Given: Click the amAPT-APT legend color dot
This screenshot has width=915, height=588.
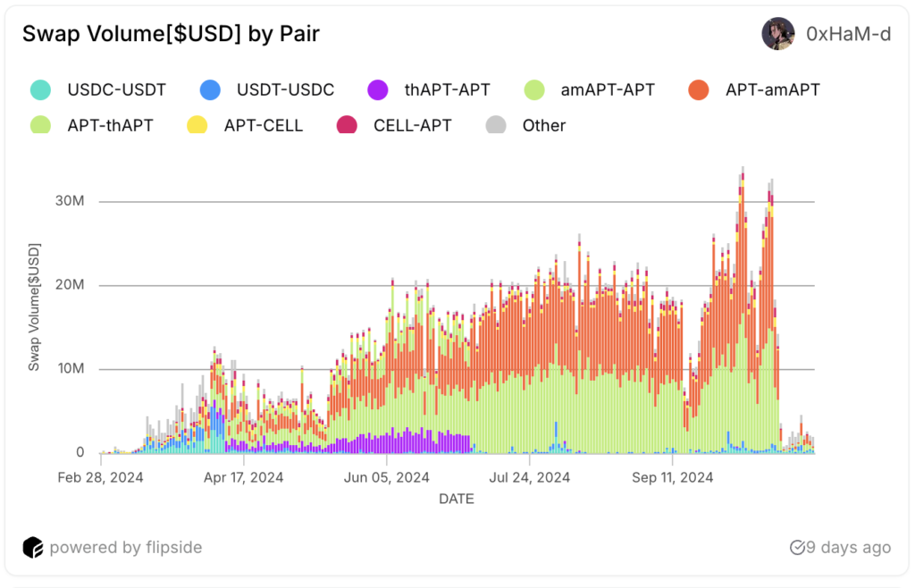Looking at the screenshot, I should tap(533, 89).
